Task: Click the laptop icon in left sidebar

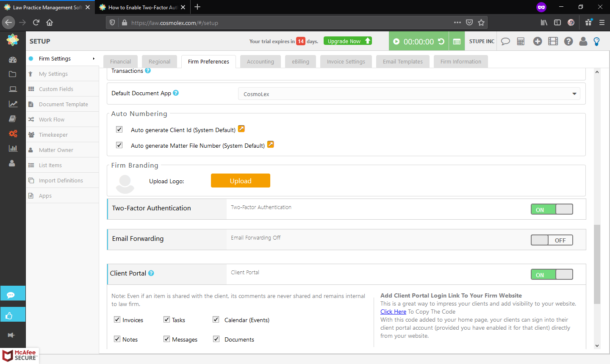Action: [13, 89]
